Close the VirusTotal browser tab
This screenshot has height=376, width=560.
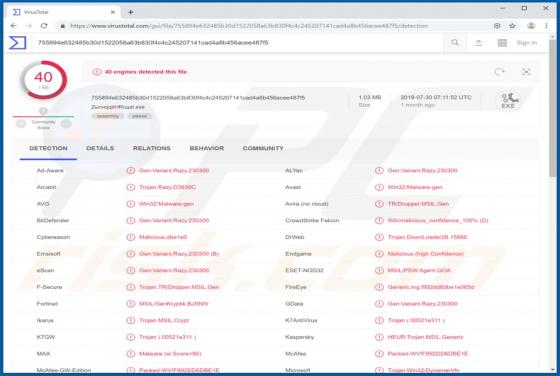(x=113, y=12)
